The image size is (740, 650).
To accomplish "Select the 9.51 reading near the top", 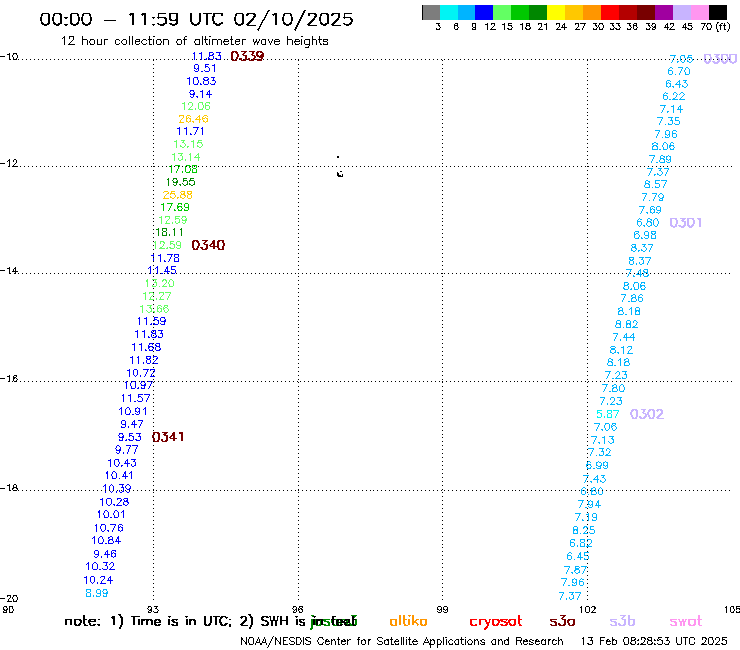I will pyautogui.click(x=205, y=68).
